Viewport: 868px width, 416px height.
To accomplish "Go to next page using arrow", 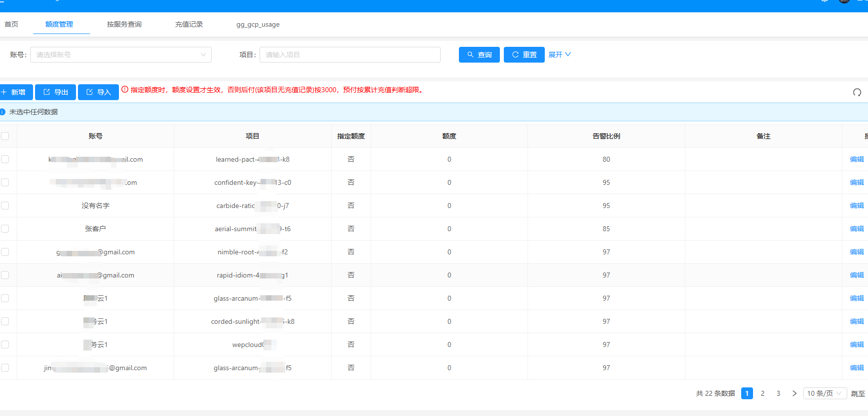I will click(x=794, y=393).
